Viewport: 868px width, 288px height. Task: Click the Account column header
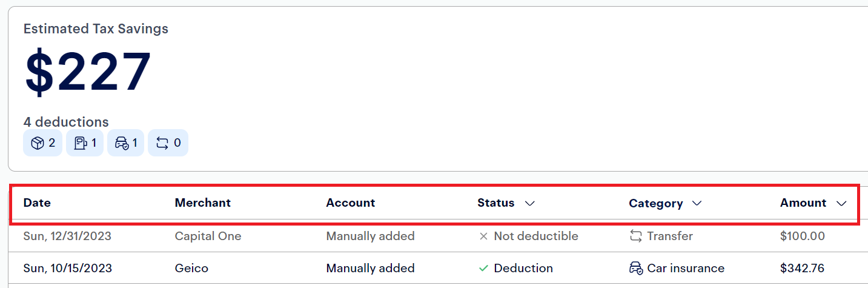[351, 203]
